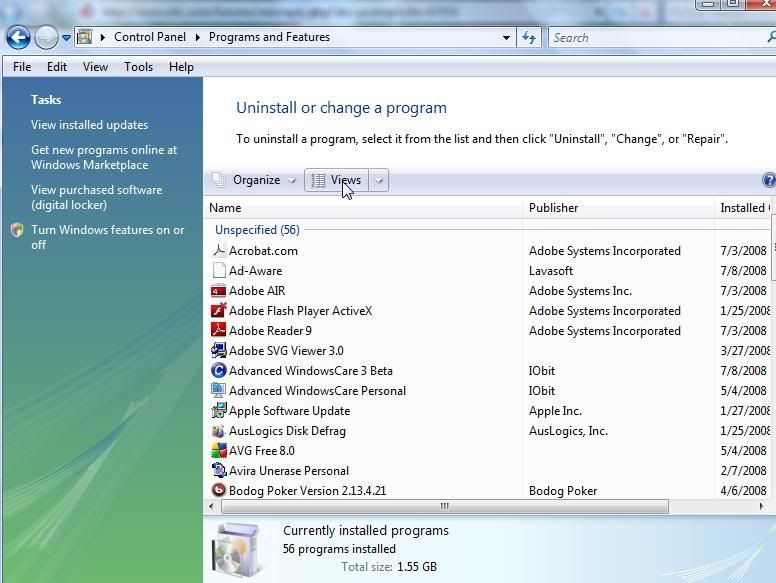Viewport: 776px width, 583px height.
Task: Click the scroll left arrow
Action: point(212,506)
